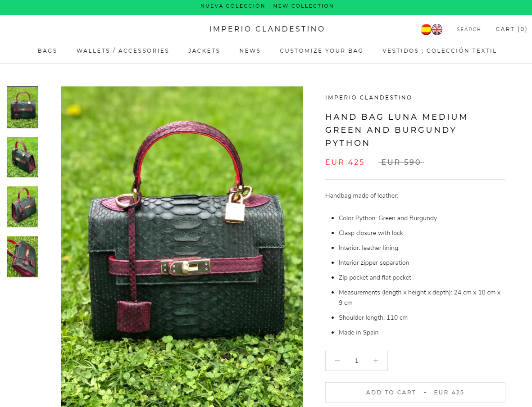Click the quantity input field showing 1
The width and height of the screenshot is (532, 407).
pyautogui.click(x=356, y=361)
